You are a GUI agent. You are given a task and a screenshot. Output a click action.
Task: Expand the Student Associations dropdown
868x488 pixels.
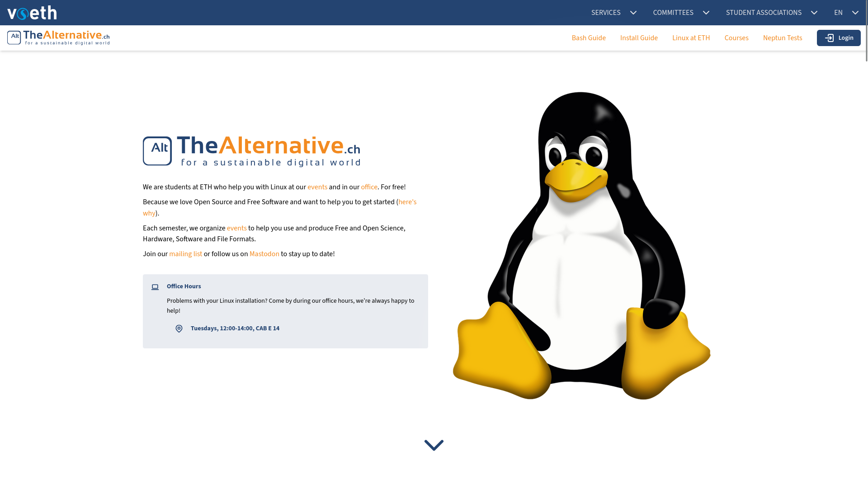click(771, 13)
